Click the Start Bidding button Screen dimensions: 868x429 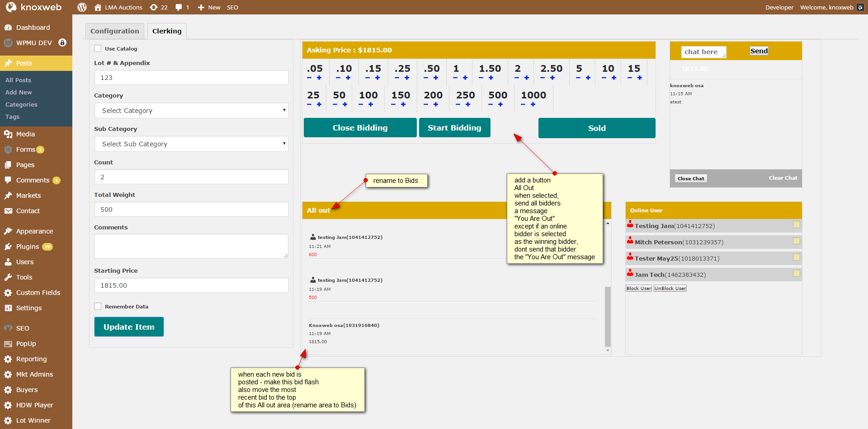click(x=455, y=128)
